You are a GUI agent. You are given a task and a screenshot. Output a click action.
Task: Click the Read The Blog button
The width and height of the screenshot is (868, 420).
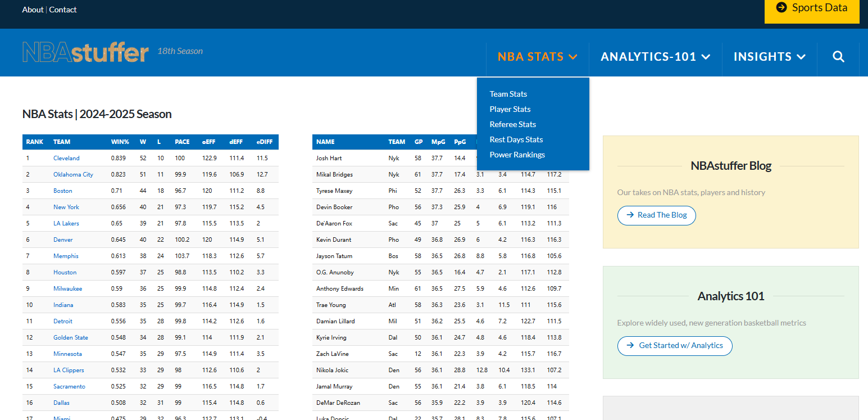(x=657, y=215)
